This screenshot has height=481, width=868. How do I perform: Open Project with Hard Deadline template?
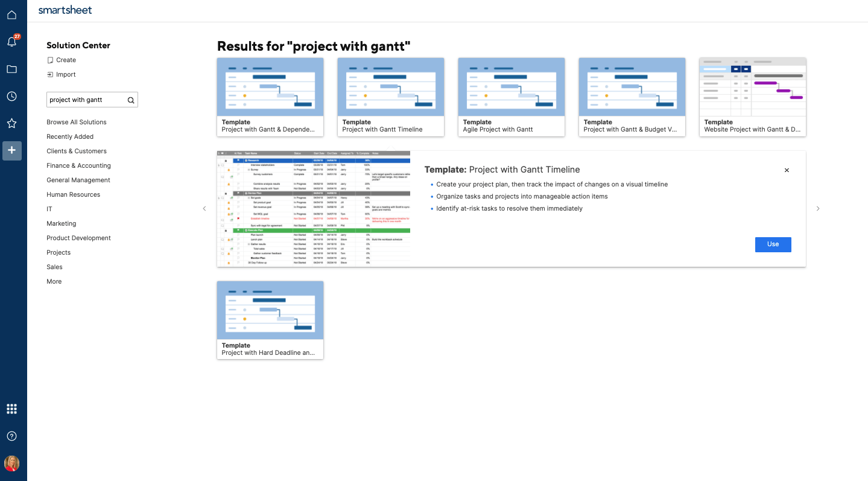pyautogui.click(x=270, y=320)
